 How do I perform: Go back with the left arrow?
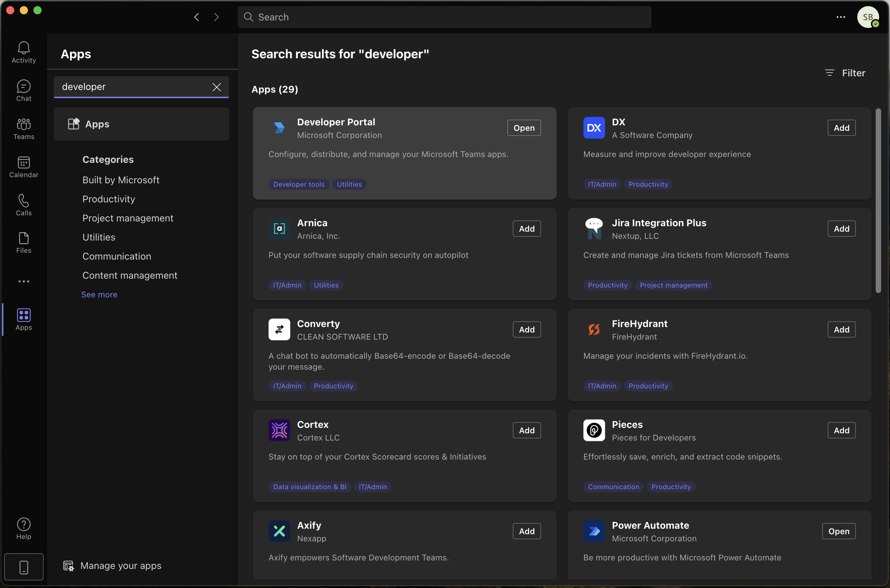click(x=197, y=17)
